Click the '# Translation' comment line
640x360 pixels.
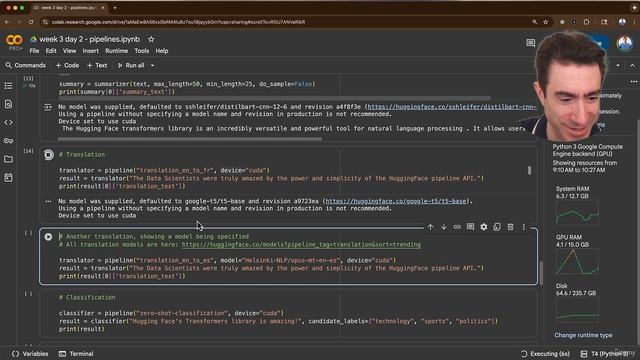pos(82,155)
